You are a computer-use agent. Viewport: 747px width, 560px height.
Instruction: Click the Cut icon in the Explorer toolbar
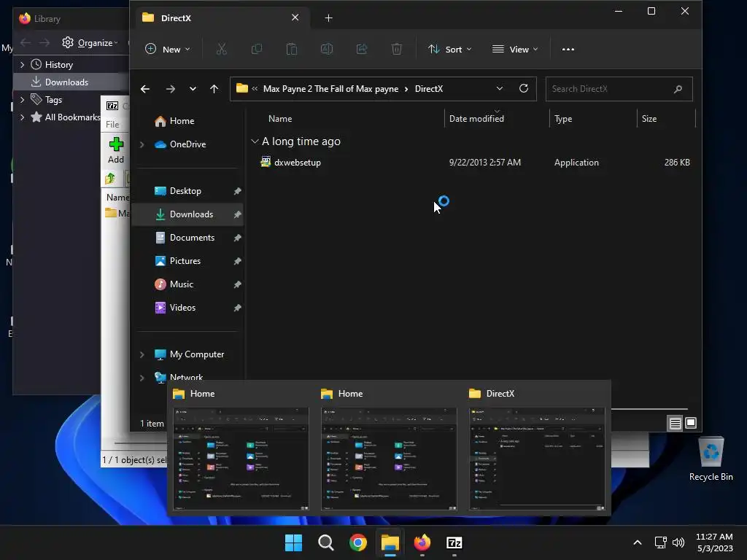point(222,49)
